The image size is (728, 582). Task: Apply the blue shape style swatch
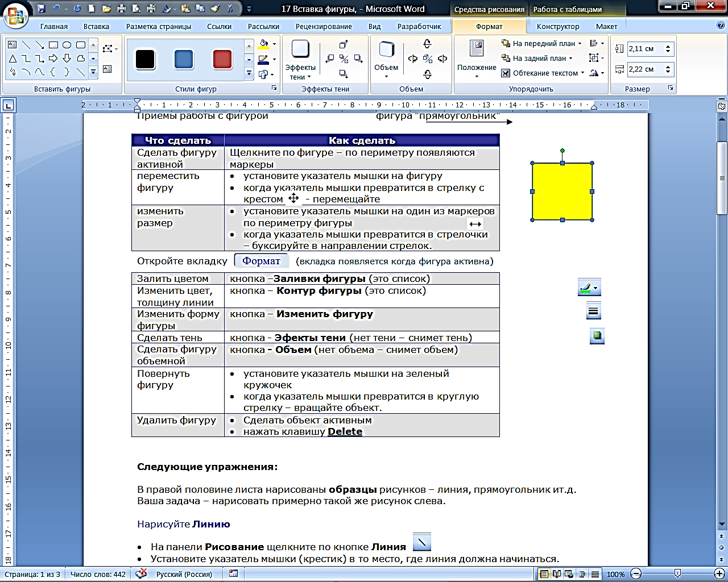click(x=184, y=60)
